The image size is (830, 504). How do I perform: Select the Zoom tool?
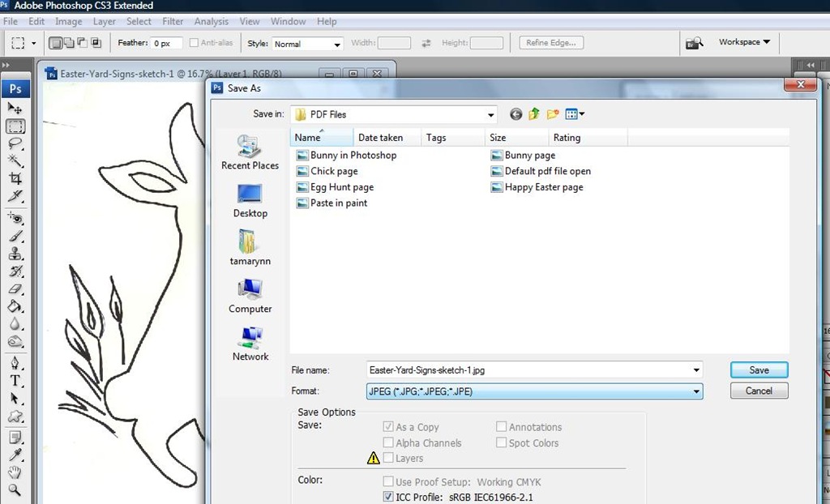15,489
